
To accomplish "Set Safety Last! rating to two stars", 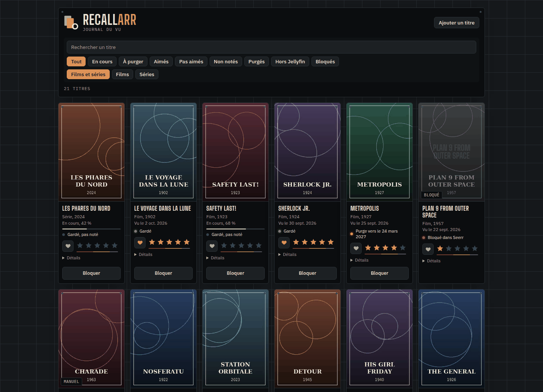I will [x=233, y=246].
